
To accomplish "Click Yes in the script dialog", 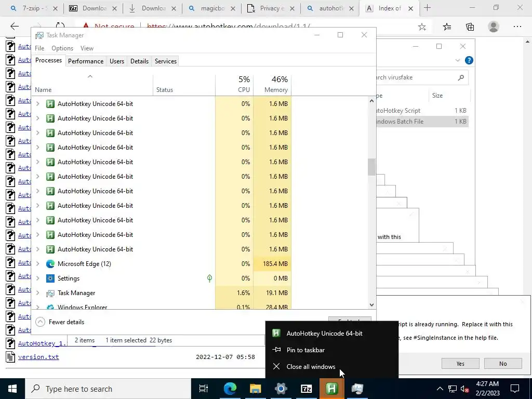I will (460, 363).
